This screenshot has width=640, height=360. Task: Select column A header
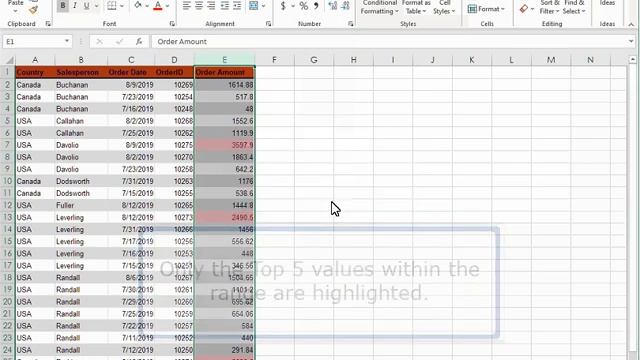coord(35,60)
